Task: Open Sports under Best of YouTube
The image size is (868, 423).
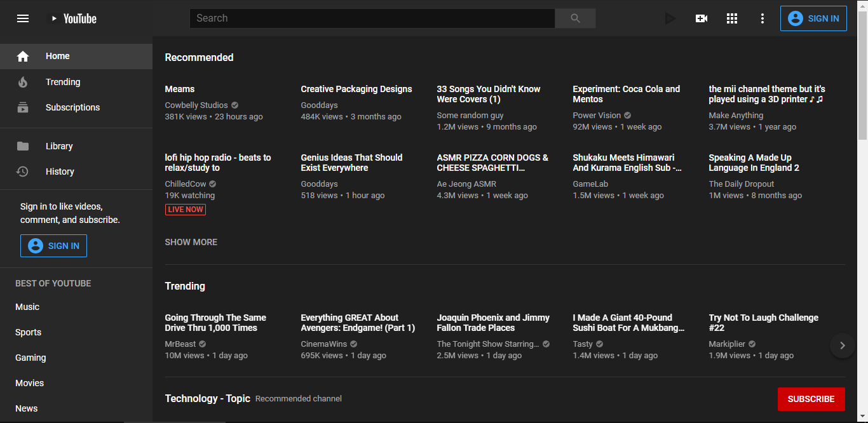Action: (x=76, y=332)
